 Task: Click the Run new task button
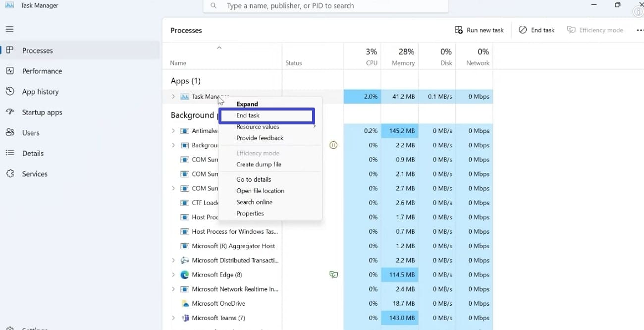479,30
